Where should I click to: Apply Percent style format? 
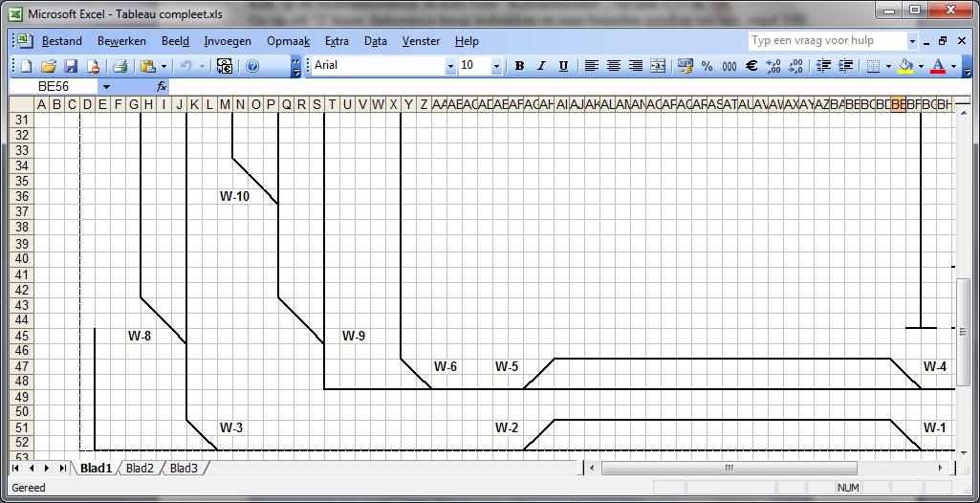point(707,66)
